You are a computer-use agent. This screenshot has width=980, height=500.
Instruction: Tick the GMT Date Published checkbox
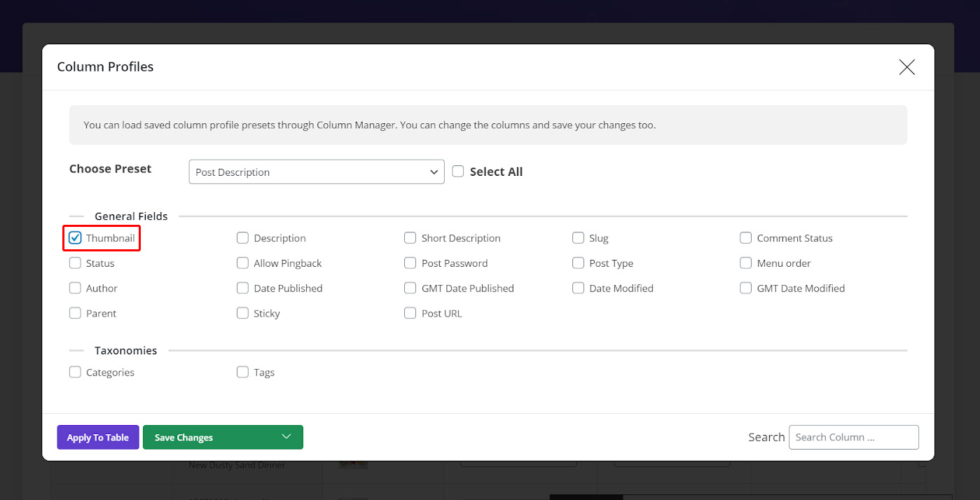[410, 289]
